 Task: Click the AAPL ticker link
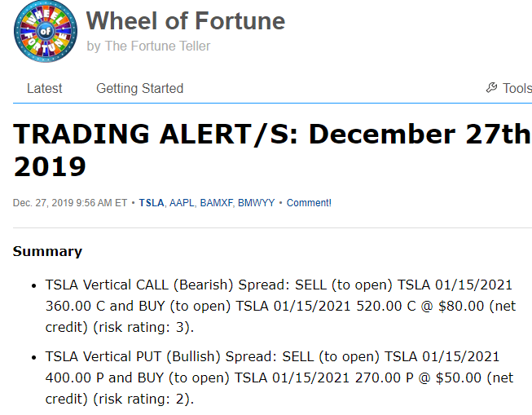click(x=182, y=203)
